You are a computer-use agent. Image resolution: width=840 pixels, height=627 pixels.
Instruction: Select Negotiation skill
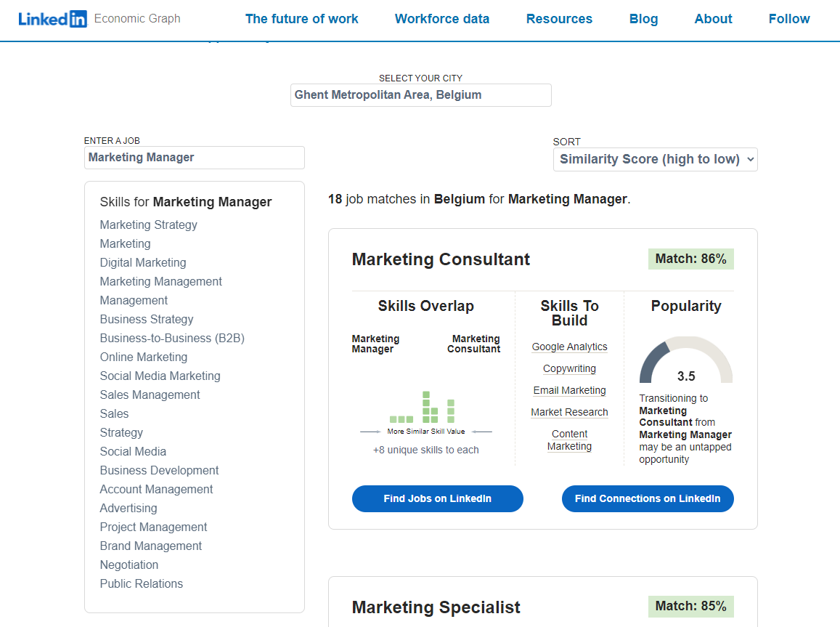click(x=129, y=565)
